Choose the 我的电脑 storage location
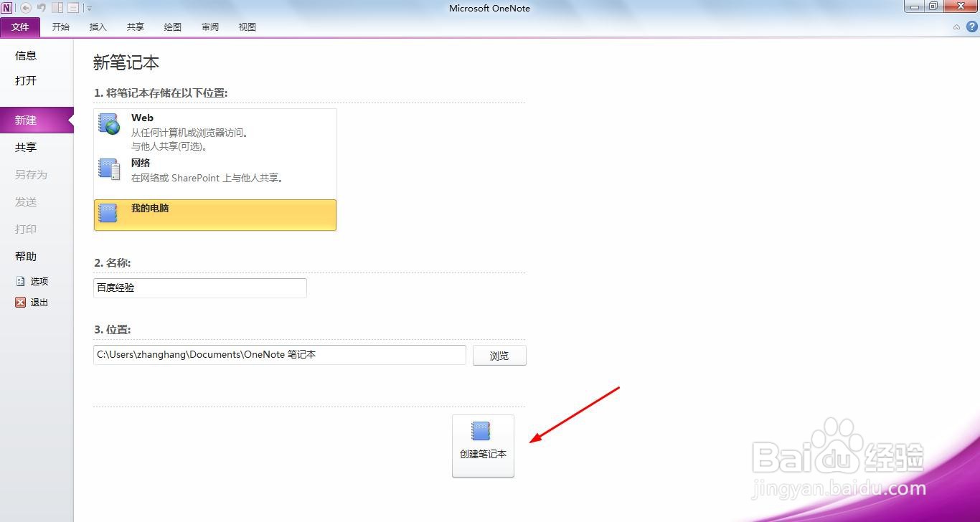980x522 pixels. pos(215,215)
